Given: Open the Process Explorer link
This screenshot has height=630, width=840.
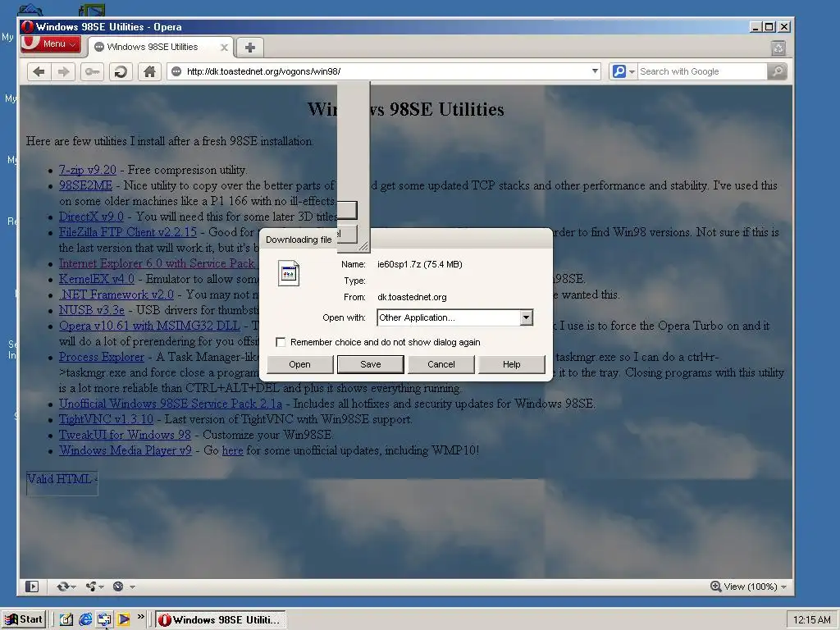Looking at the screenshot, I should tap(101, 357).
